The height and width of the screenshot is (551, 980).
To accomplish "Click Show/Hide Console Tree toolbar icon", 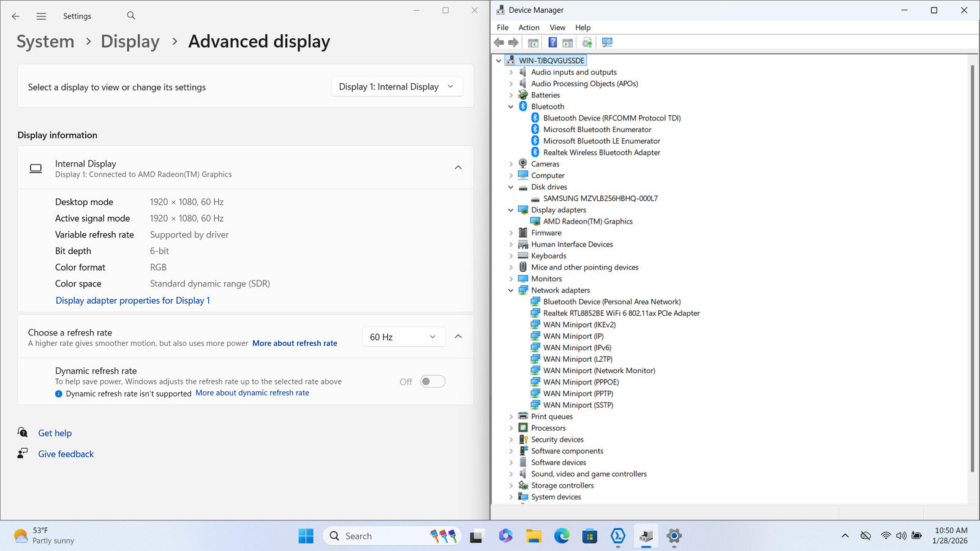I will [x=533, y=42].
